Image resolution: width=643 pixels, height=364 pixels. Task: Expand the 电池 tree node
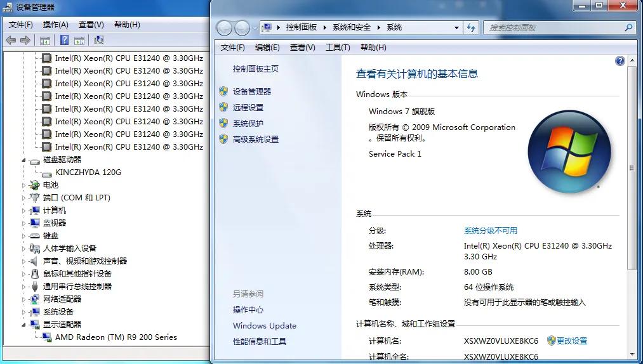[x=23, y=186]
